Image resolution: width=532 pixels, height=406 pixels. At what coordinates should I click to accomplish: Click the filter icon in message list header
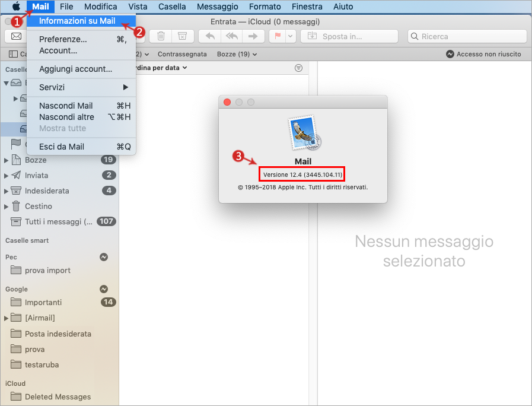298,68
